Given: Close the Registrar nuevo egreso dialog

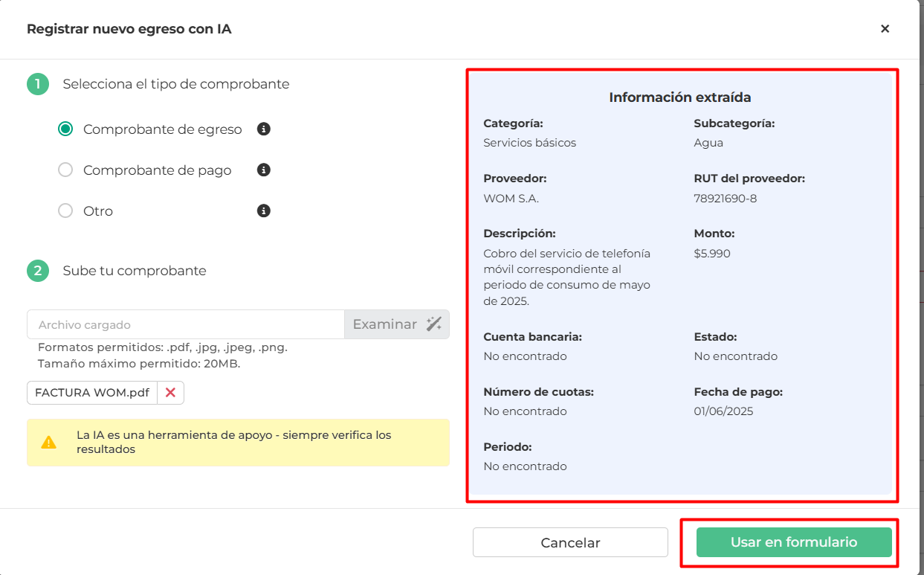Looking at the screenshot, I should [885, 29].
